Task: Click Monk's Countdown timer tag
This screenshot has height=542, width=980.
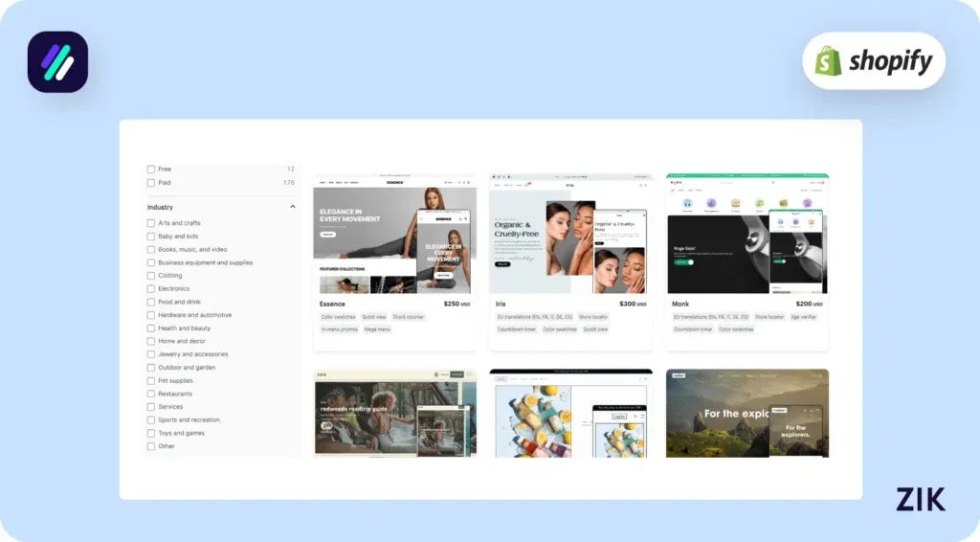Action: pyautogui.click(x=693, y=329)
